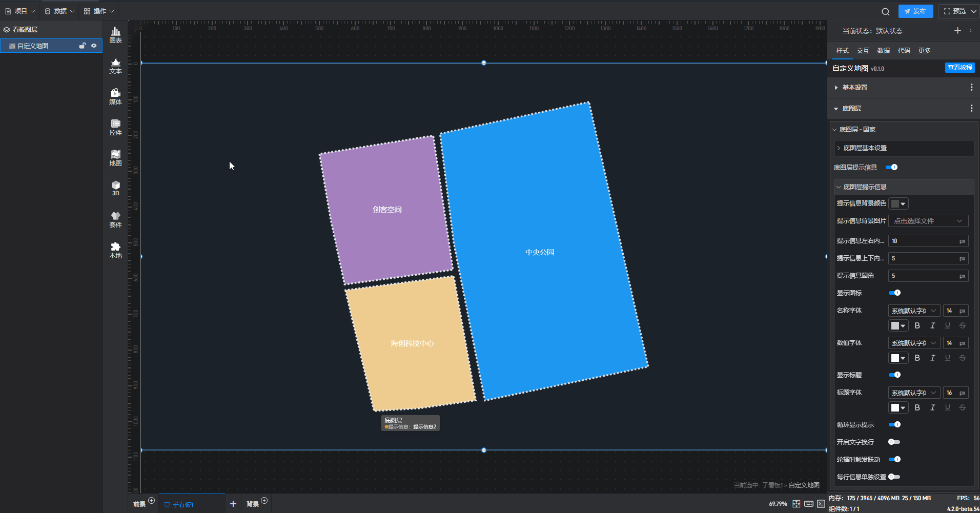Screen dimensions: 980x513
Task: Open the 图表 chart components icon
Action: coord(115,35)
